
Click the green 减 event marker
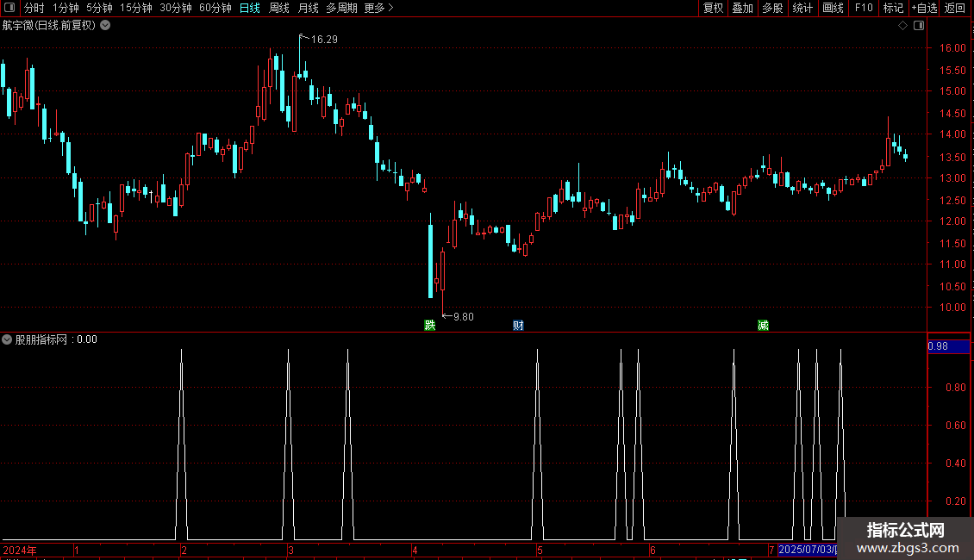[764, 326]
